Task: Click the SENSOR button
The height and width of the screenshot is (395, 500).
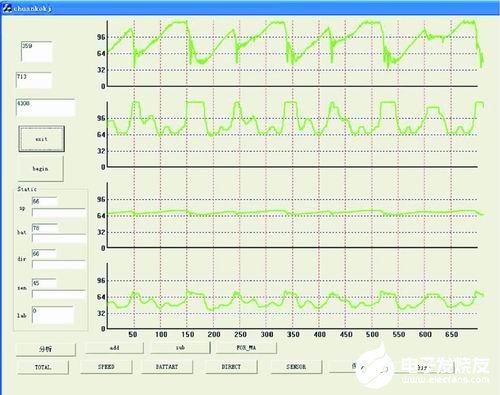Action: coord(296,367)
